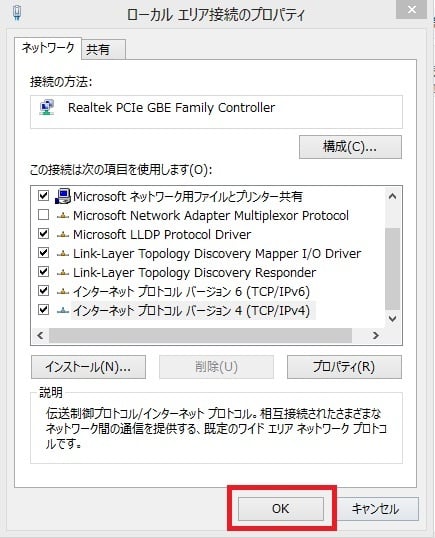Click the list's scroll down arrow
Screen dimensions: 435x538
392,319
